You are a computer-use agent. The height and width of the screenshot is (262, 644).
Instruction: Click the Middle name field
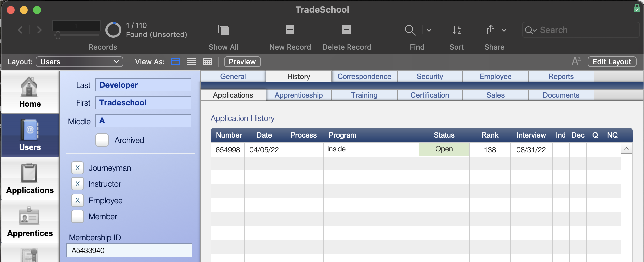(x=143, y=121)
